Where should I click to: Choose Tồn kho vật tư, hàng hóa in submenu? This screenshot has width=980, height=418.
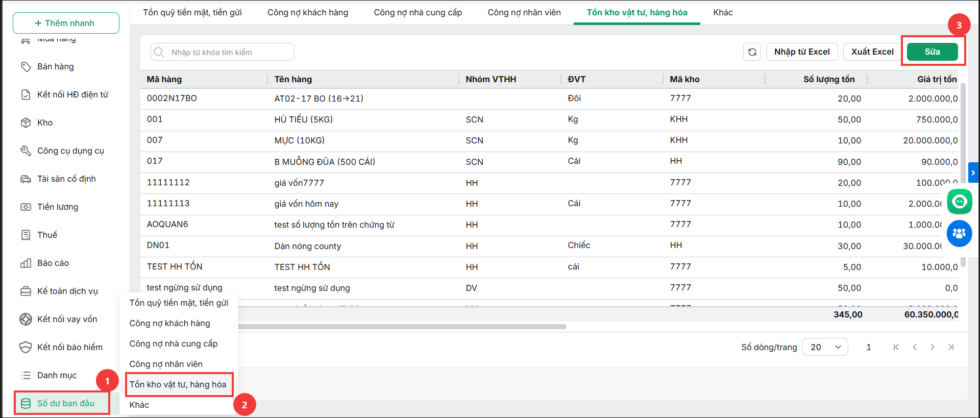[x=179, y=384]
